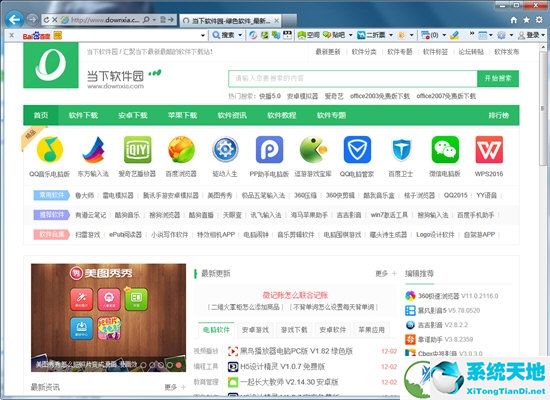This screenshot has height=400, width=550.
Task: Click the 更多 link beside 最新更新
Action: [x=386, y=273]
